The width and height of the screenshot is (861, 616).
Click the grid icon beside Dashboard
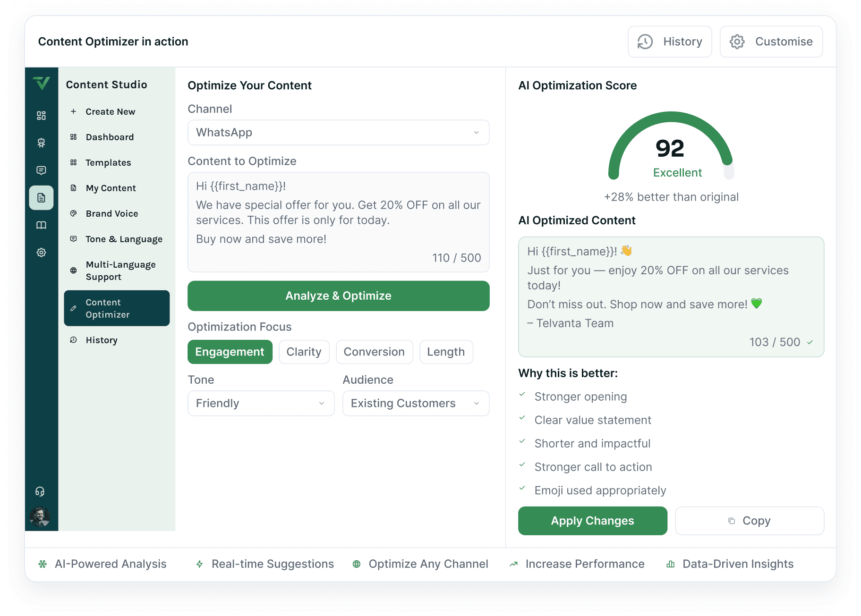(73, 137)
